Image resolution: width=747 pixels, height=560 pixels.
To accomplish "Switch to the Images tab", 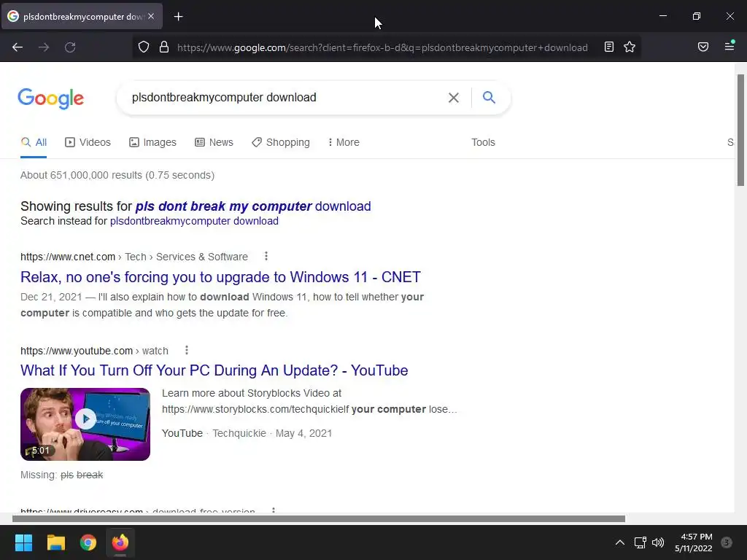I will click(152, 142).
